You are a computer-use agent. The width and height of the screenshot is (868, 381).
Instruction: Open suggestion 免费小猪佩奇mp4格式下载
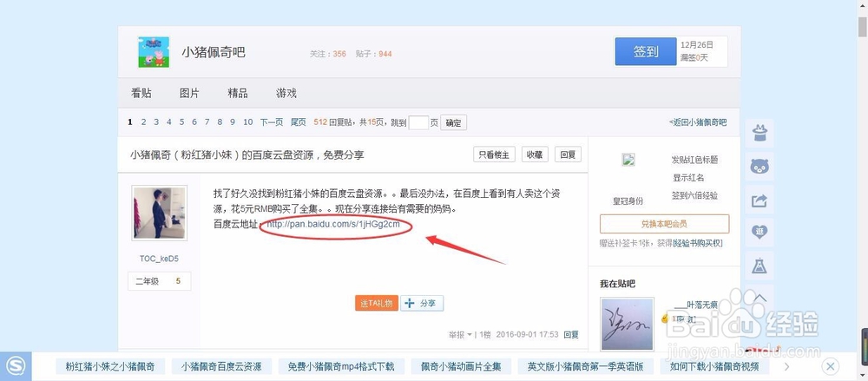click(x=341, y=366)
